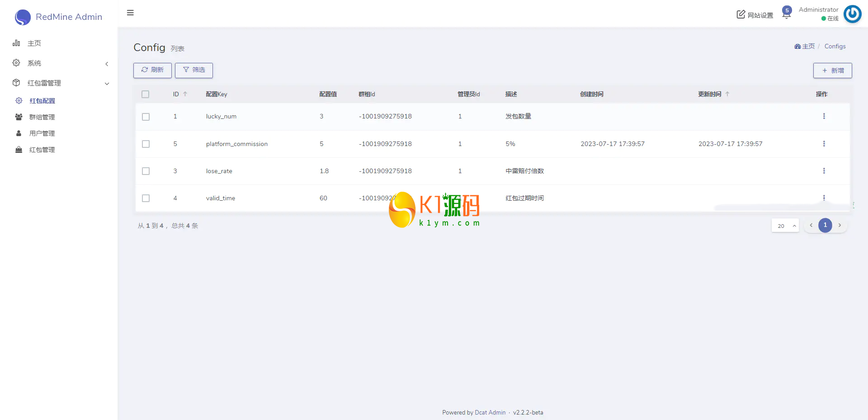Image resolution: width=868 pixels, height=420 pixels.
Task: Expand the 系统 menu chevron
Action: (107, 64)
